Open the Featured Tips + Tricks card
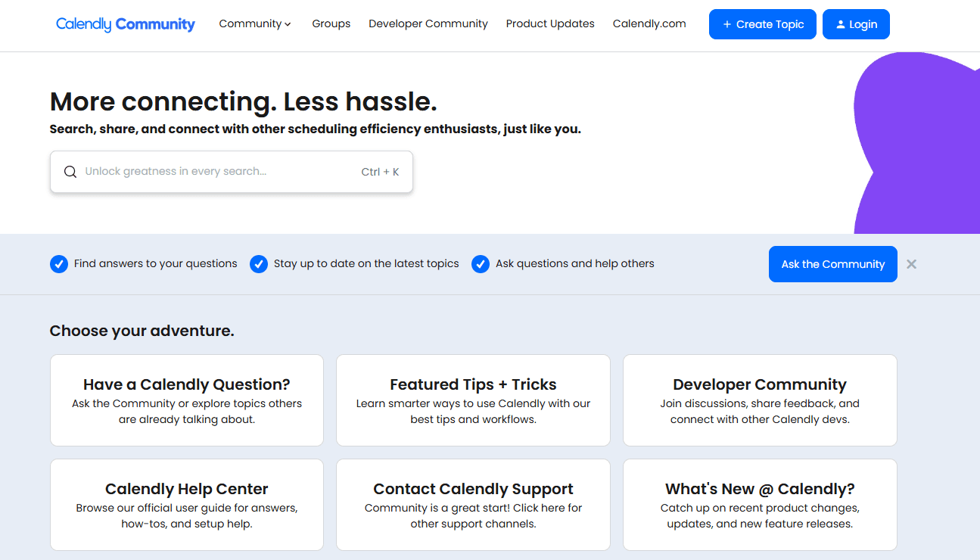This screenshot has width=980, height=560. [x=473, y=400]
